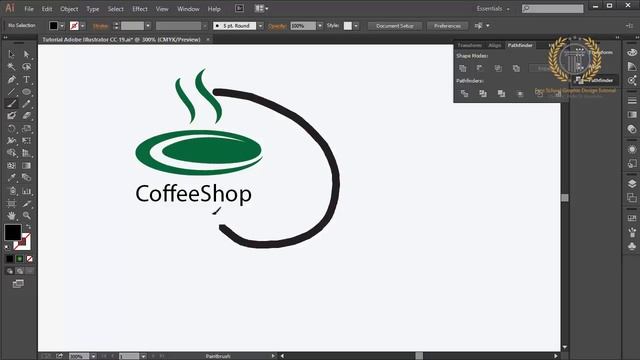Expand the stroke weight dropdown
The width and height of the screenshot is (640, 360).
[148, 26]
